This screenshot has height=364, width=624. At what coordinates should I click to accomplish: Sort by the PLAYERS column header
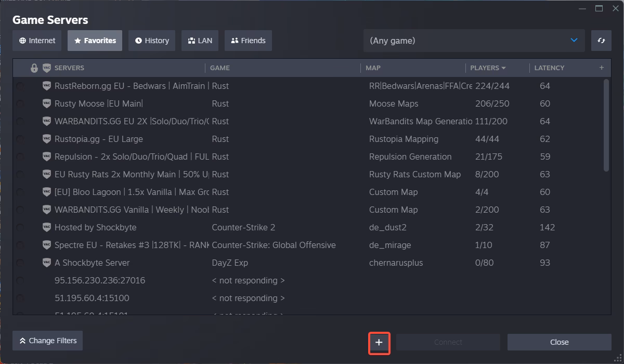pos(488,68)
